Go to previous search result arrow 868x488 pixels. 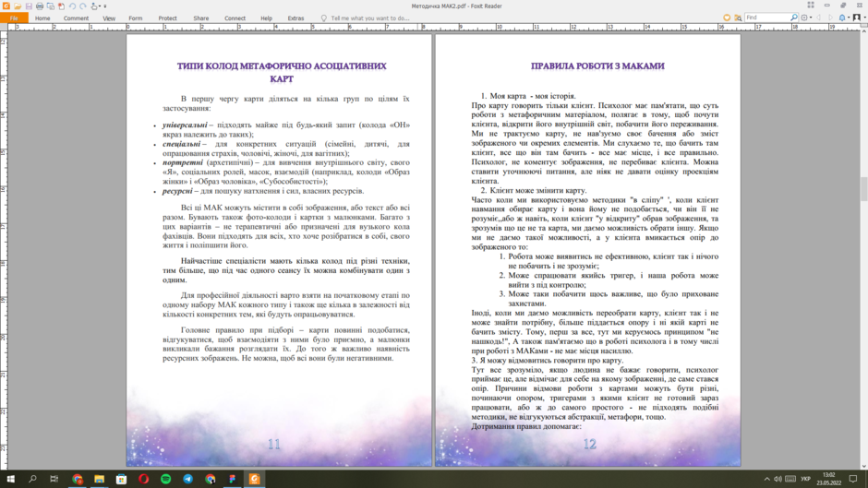(x=819, y=18)
